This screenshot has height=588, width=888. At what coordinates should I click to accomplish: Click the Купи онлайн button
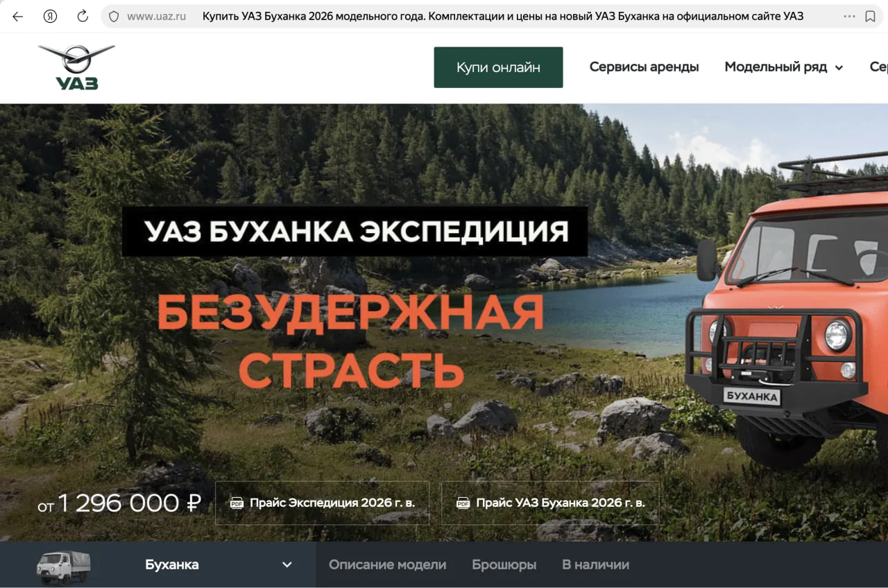[498, 67]
